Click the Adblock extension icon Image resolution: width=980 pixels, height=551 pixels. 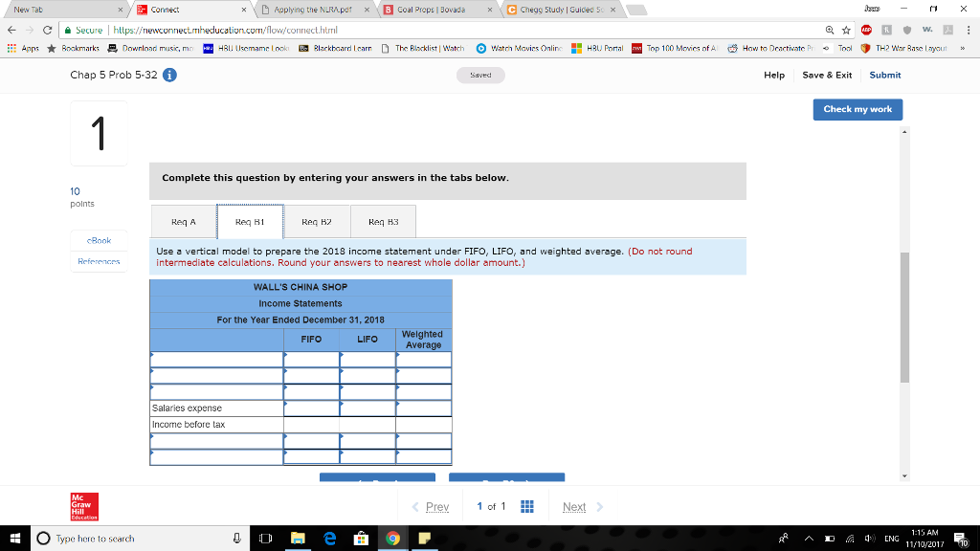pyautogui.click(x=866, y=30)
